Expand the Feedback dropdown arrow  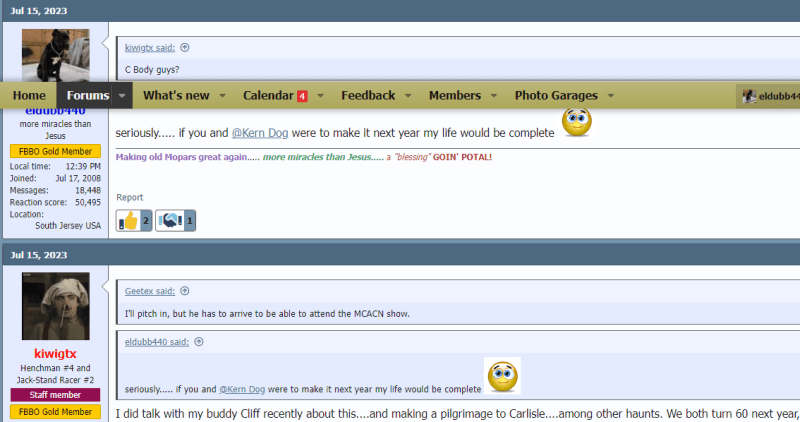408,95
